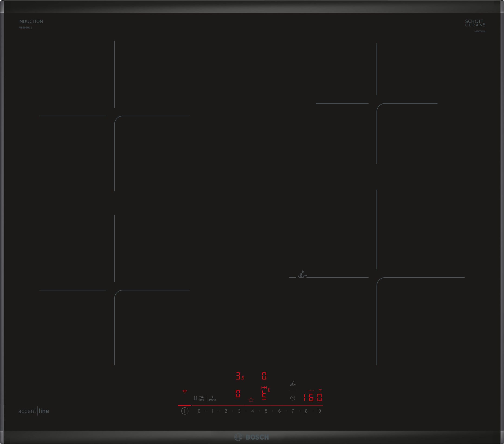504x444 pixels.
Task: Touch the sensor pan mark on cooktop
Action: pyautogui.click(x=302, y=274)
